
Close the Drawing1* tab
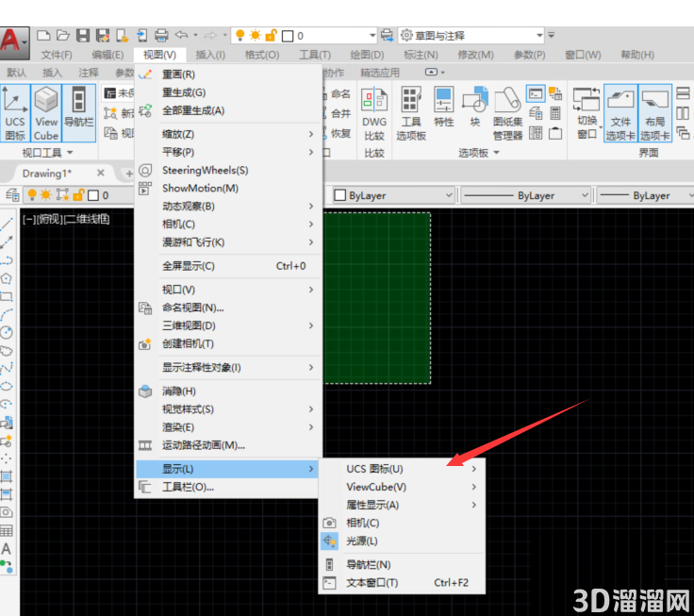(101, 173)
